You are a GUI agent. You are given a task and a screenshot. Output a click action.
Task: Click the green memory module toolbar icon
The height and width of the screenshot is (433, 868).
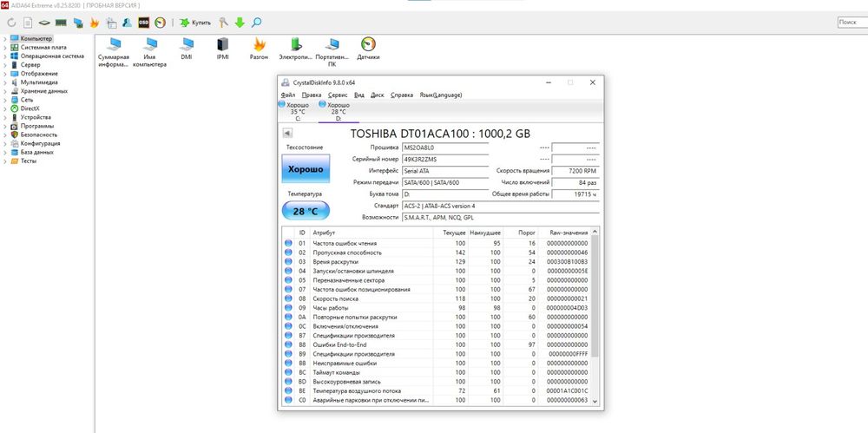coord(61,23)
